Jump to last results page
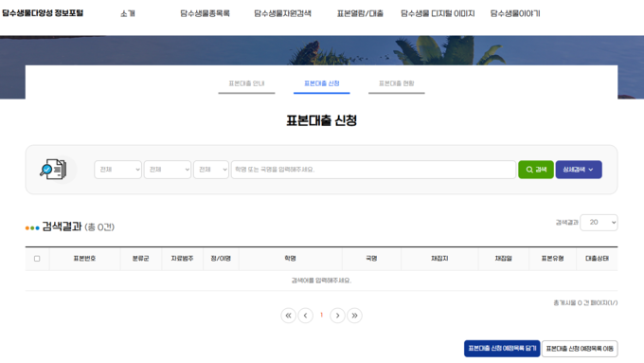This screenshot has height=363, width=644. tap(354, 316)
